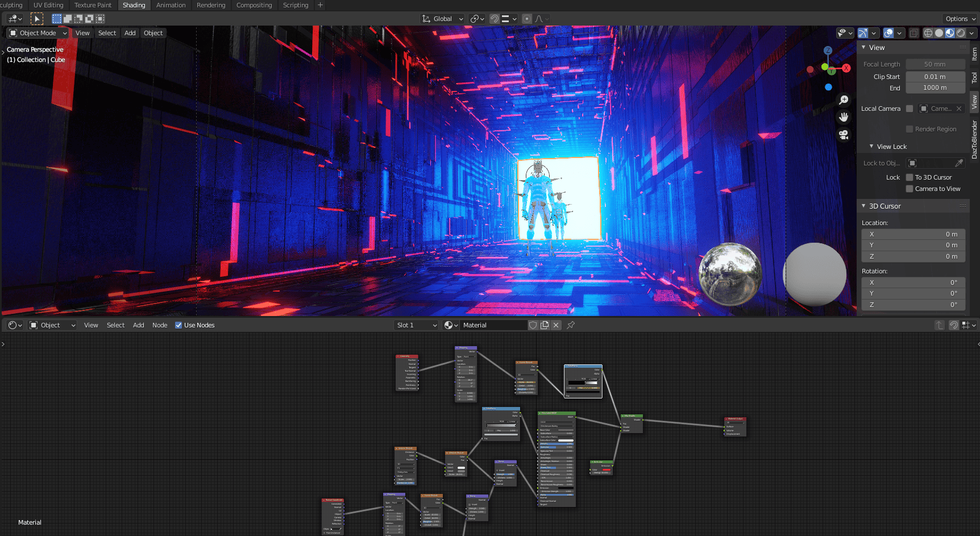Click the hand pan view icon
This screenshot has height=536, width=980.
tap(844, 117)
